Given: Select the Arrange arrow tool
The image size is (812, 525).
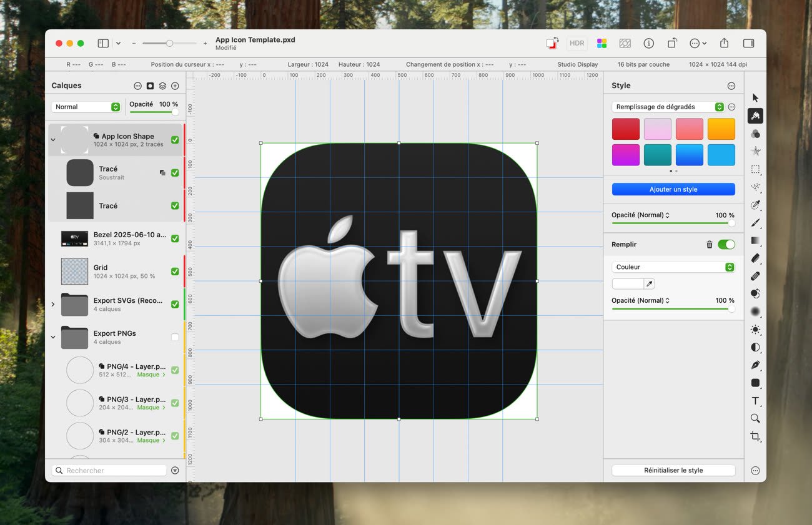Looking at the screenshot, I should (x=755, y=98).
